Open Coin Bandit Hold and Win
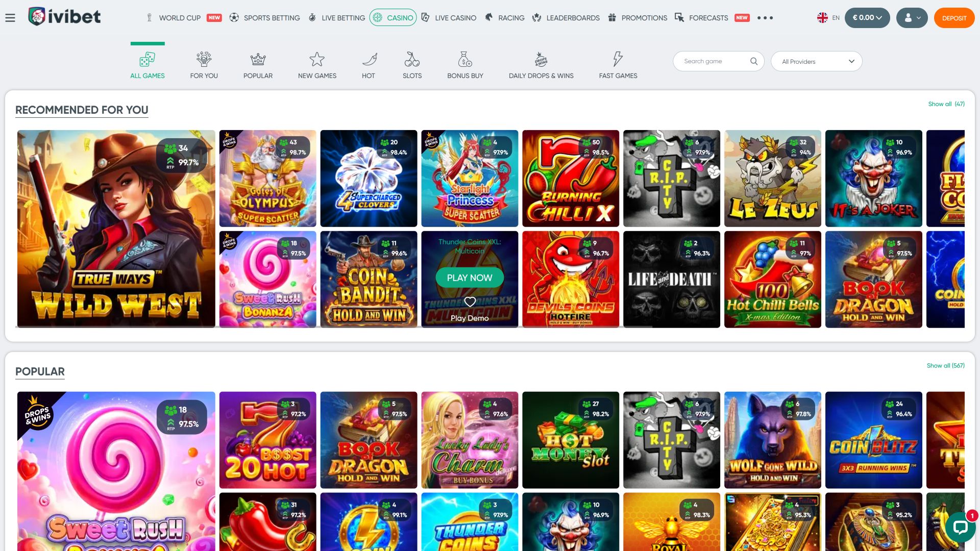 (369, 280)
